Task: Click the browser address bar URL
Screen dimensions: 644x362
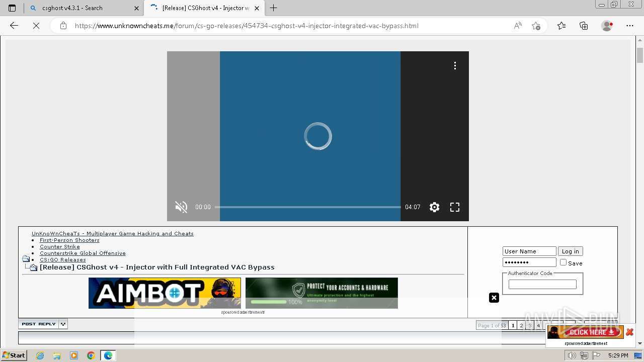Action: [x=247, y=26]
